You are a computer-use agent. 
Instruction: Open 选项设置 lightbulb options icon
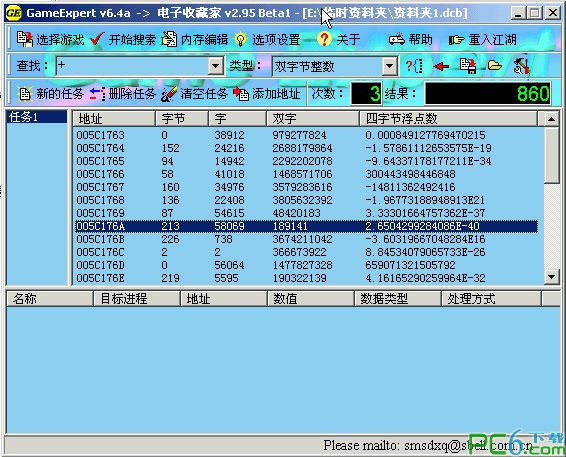(240, 40)
